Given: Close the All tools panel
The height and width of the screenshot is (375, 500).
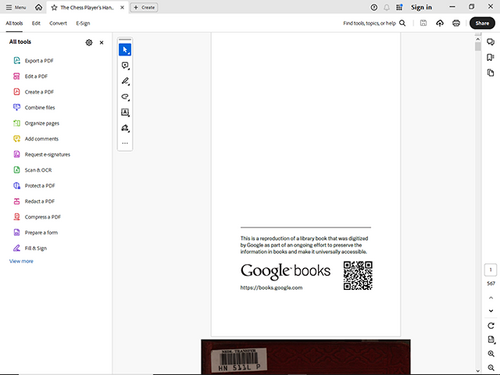Looking at the screenshot, I should pyautogui.click(x=102, y=42).
